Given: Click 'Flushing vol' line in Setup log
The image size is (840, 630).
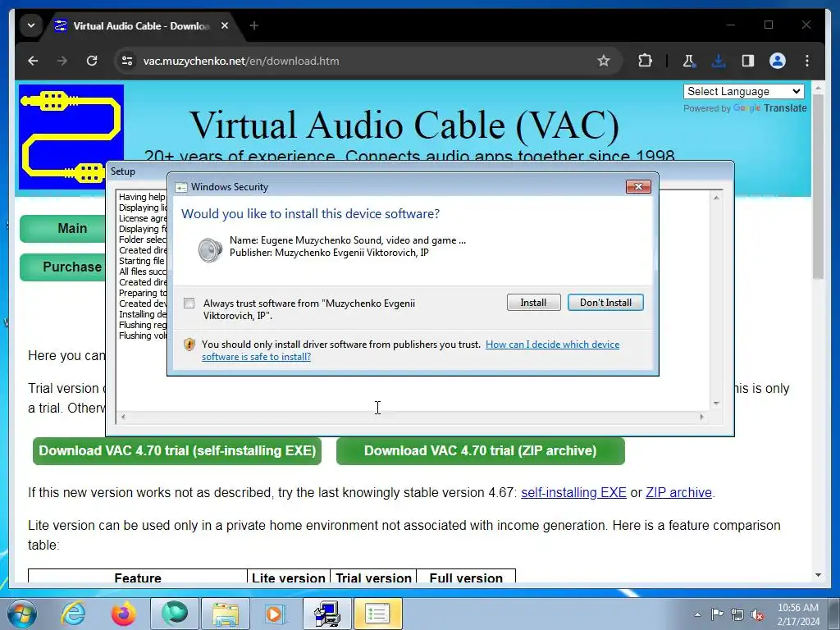Looking at the screenshot, I should 142,336.
